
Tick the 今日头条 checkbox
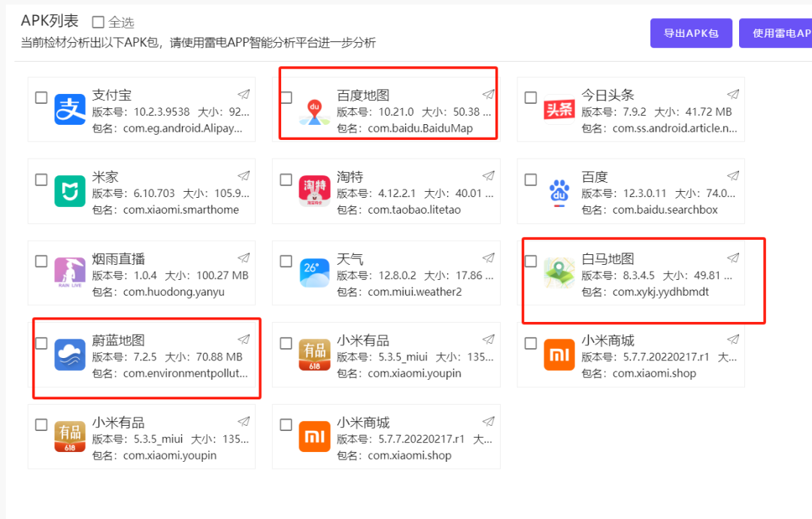pyautogui.click(x=531, y=97)
